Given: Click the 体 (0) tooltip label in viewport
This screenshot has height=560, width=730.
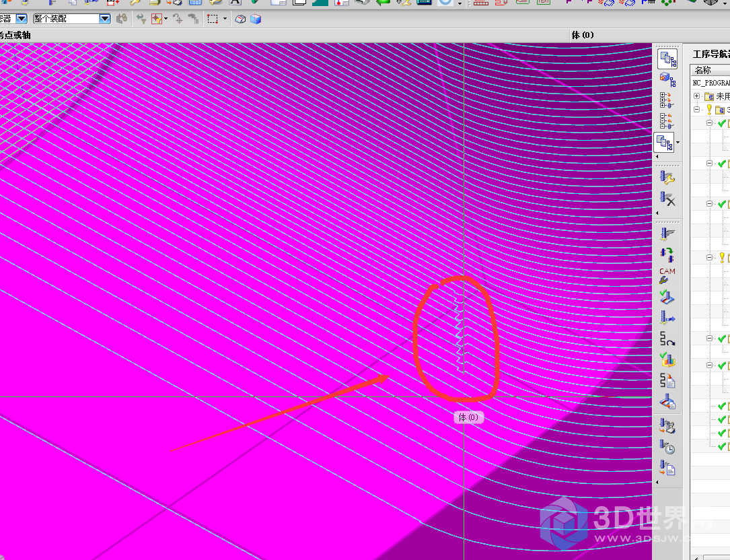Looking at the screenshot, I should [x=468, y=417].
